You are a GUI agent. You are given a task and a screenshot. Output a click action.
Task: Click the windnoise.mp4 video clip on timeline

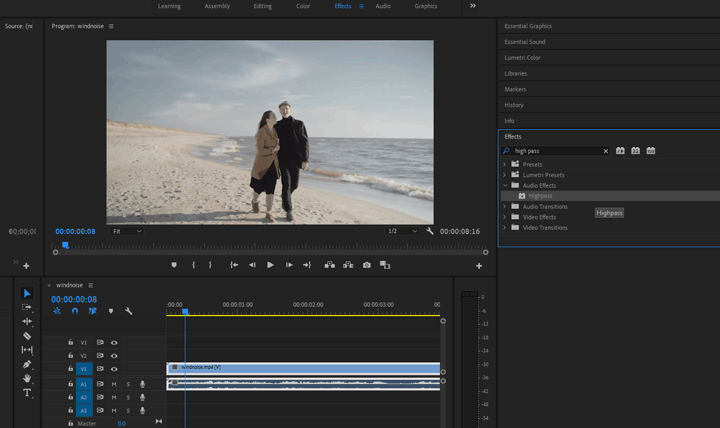[300, 367]
